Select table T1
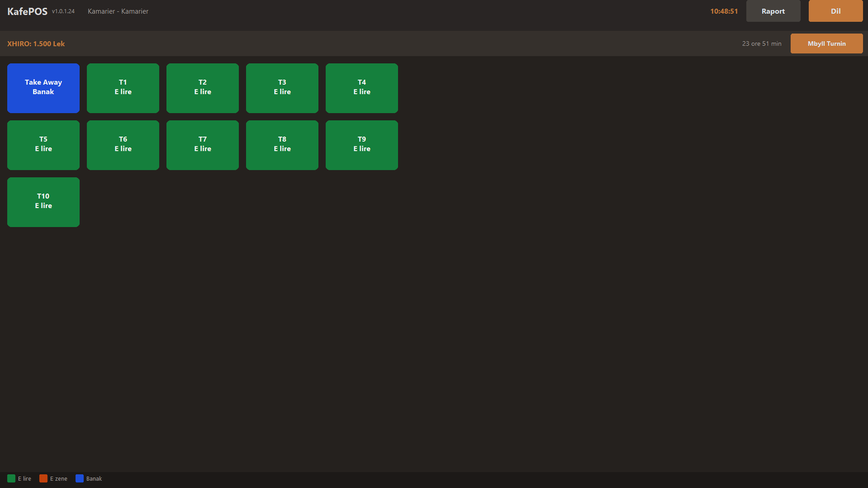The height and width of the screenshot is (488, 868). point(123,88)
